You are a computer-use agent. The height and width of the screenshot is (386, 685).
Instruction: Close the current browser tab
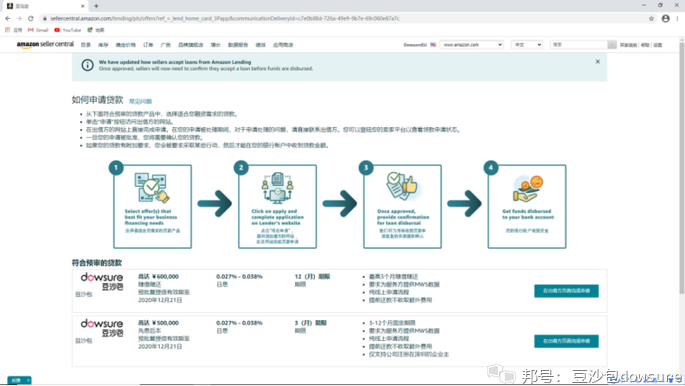point(83,6)
